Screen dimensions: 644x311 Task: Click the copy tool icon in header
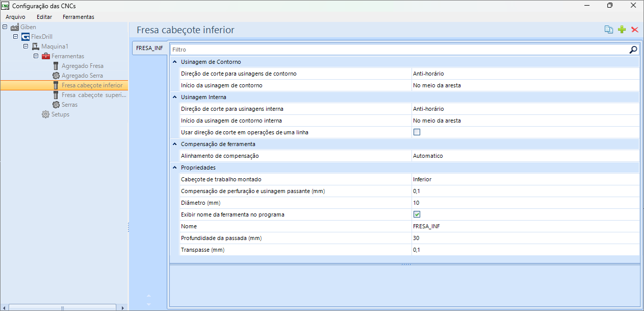coord(608,30)
